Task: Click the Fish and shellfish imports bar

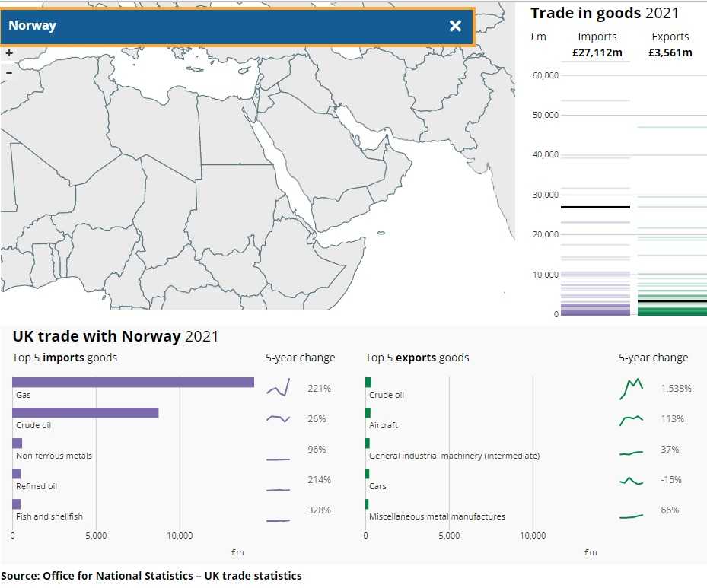Action: coord(17,504)
